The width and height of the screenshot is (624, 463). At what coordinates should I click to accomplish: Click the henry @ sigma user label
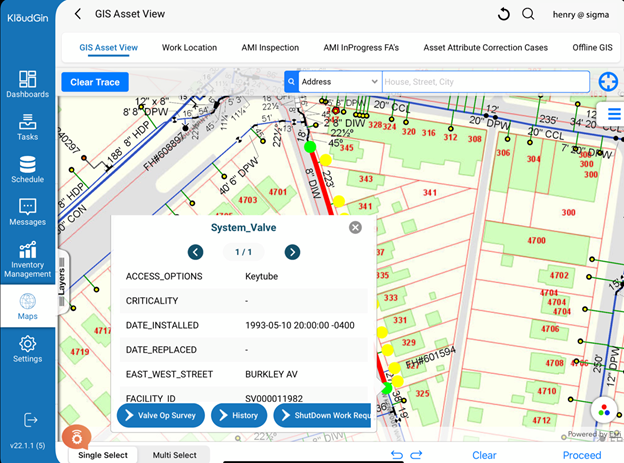(x=581, y=15)
